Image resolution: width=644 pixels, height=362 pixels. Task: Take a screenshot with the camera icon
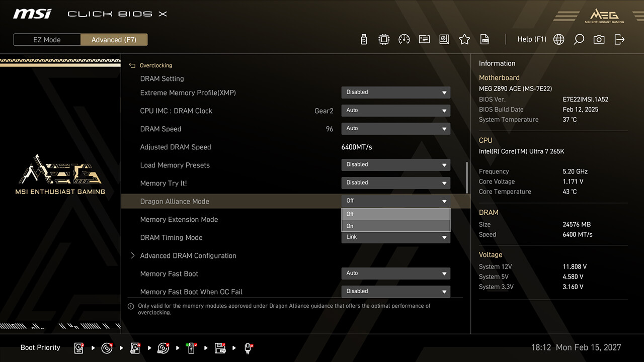(x=599, y=39)
